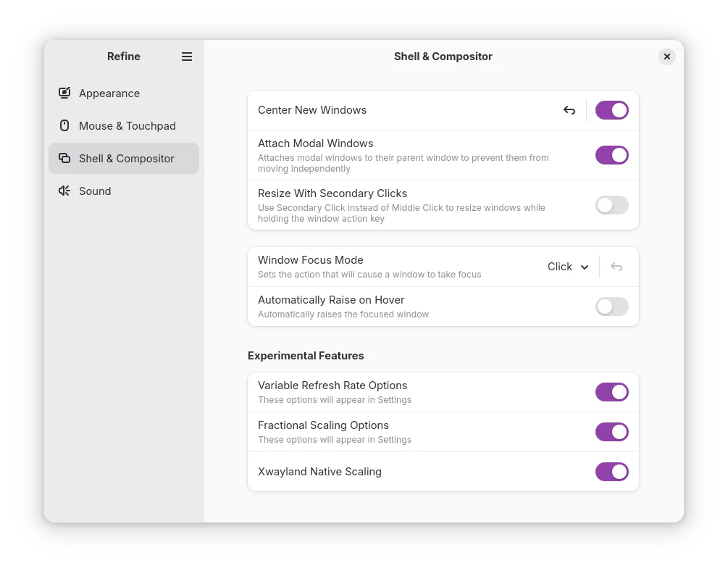Disable Variable Refresh Rate Options

(x=611, y=392)
